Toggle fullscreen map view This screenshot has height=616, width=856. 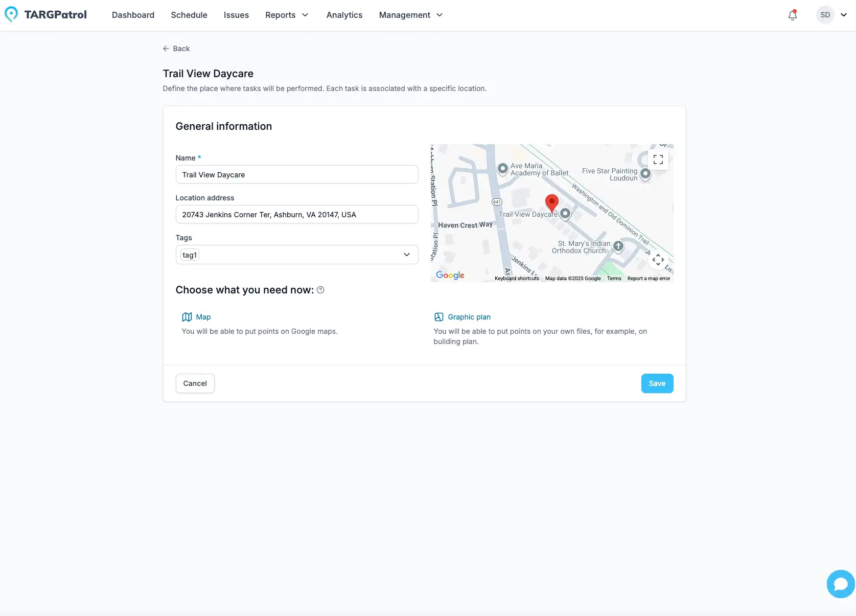click(658, 159)
